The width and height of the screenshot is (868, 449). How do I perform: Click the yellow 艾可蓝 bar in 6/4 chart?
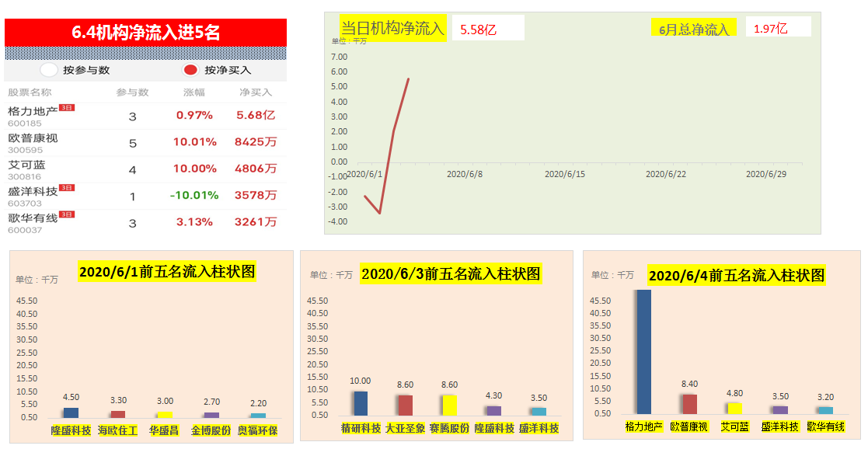click(734, 409)
